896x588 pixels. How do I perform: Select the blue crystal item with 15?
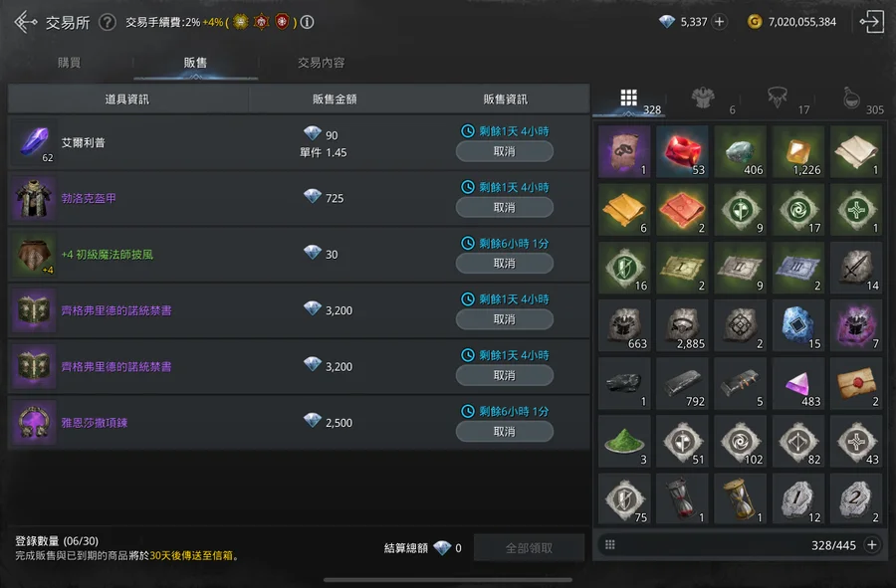tap(798, 325)
